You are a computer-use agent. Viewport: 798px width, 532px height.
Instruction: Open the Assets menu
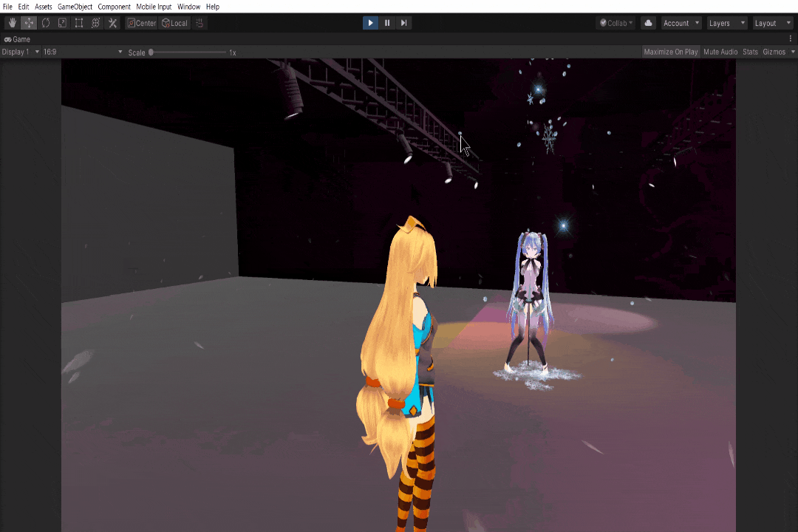(x=44, y=7)
